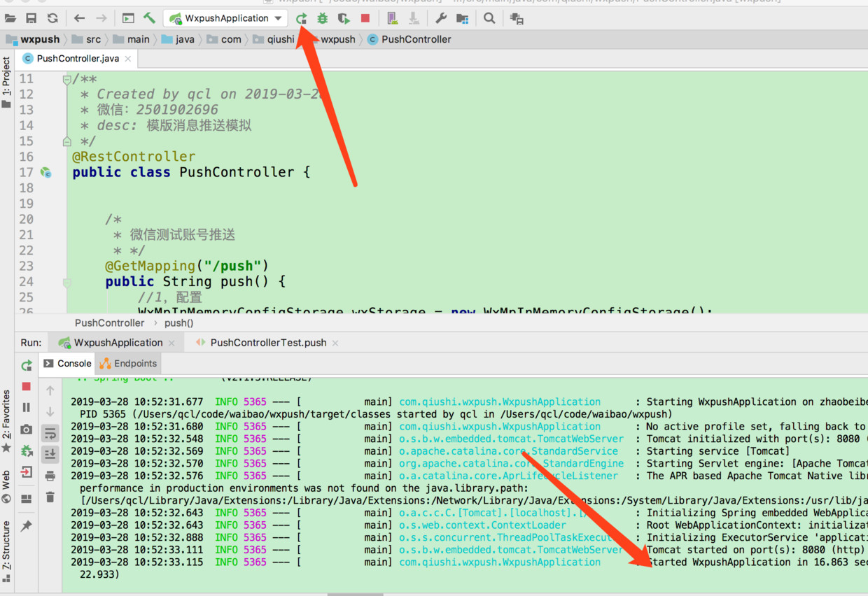Open the WxpushApplication run configuration dropdown
Screen dimensions: 868x596
point(225,18)
